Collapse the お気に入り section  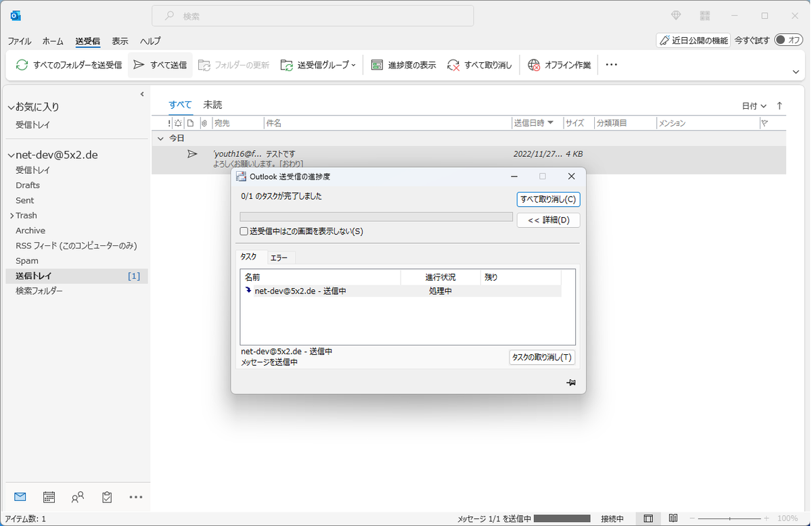click(11, 107)
